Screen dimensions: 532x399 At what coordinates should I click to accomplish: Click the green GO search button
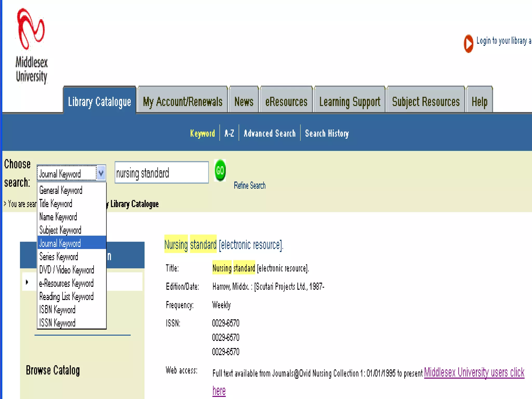pyautogui.click(x=220, y=170)
